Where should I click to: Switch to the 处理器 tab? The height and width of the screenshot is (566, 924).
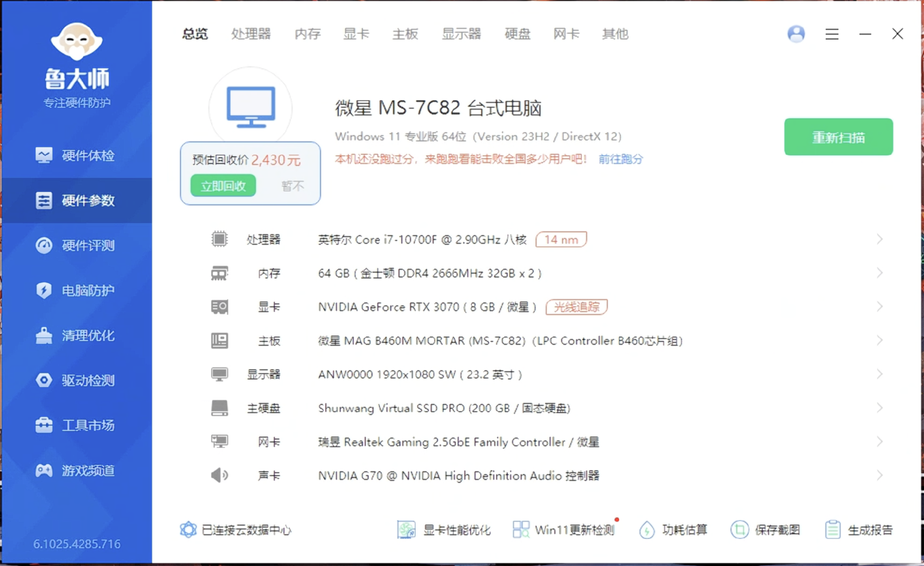tap(251, 34)
